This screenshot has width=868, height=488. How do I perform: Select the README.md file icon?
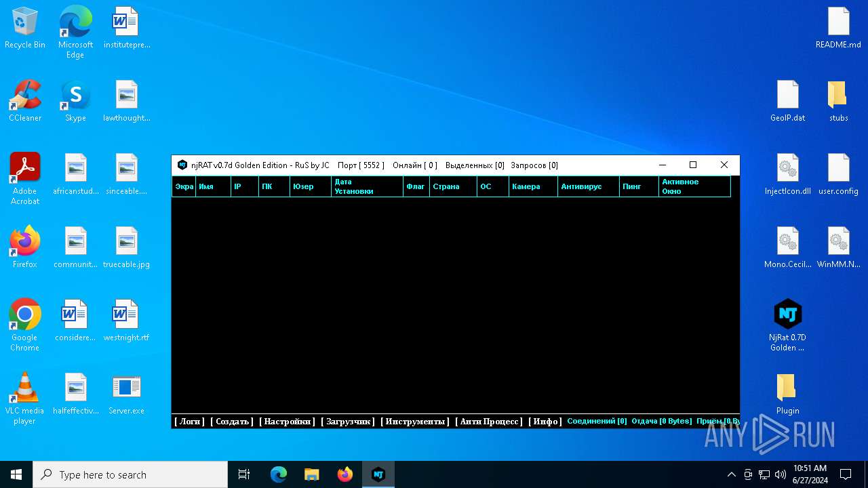[838, 28]
